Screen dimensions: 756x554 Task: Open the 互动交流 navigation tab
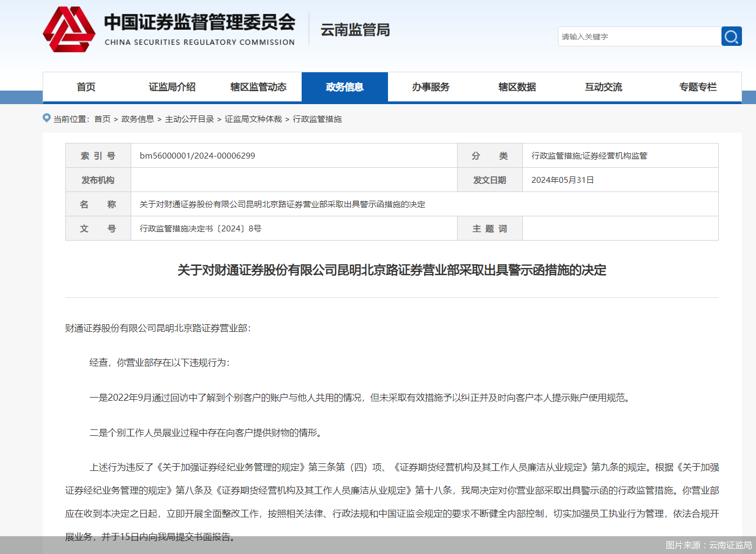pyautogui.click(x=604, y=87)
